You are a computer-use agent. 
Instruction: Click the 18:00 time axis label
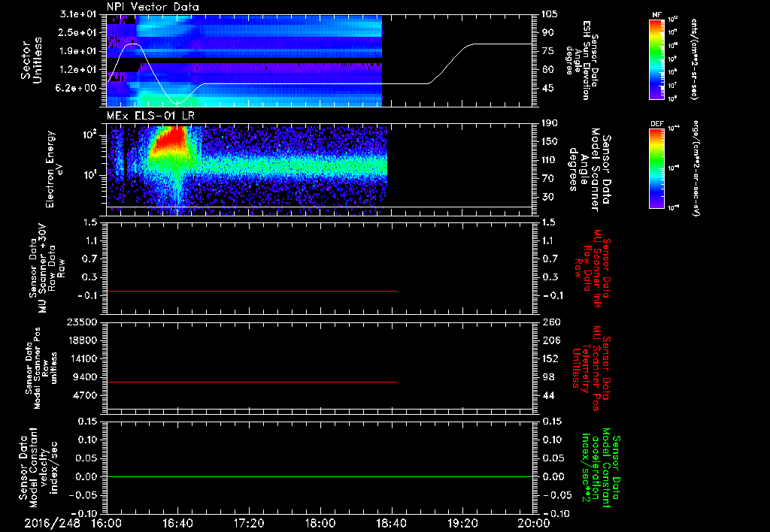click(320, 523)
